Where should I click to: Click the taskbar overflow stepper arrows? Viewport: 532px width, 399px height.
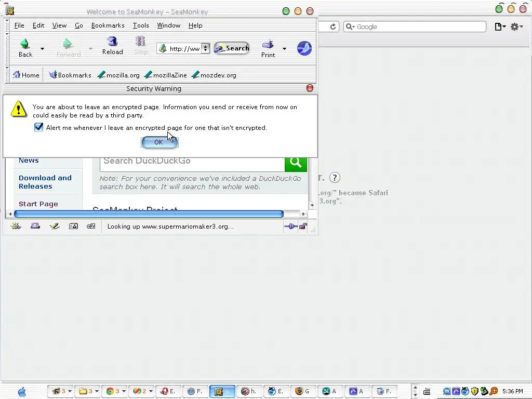click(415, 391)
